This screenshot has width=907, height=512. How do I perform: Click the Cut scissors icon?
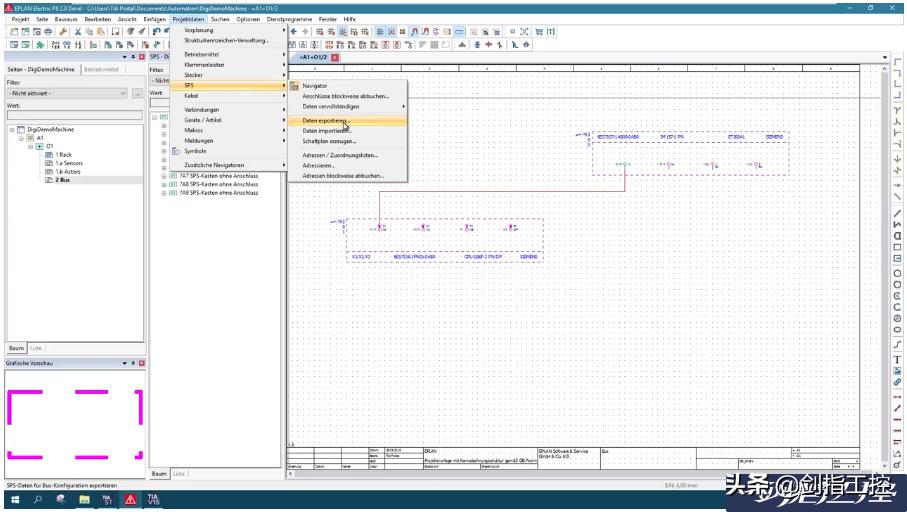[78, 31]
